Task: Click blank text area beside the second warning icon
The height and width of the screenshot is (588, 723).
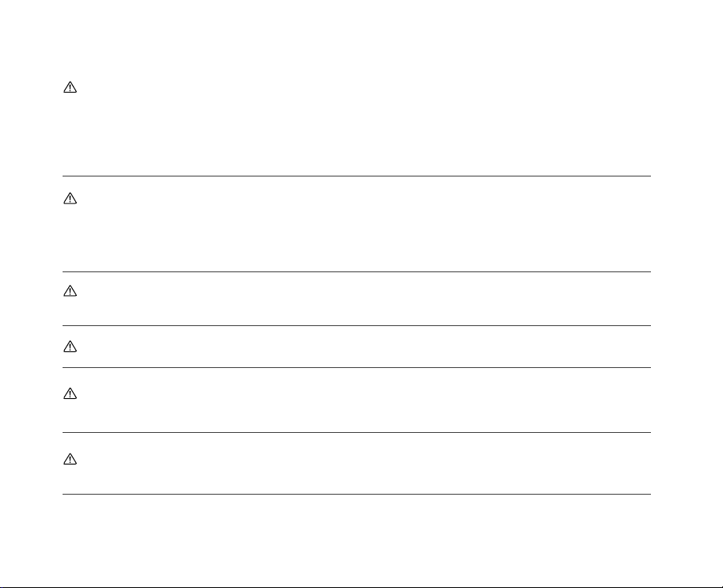Action: pyautogui.click(x=356, y=224)
